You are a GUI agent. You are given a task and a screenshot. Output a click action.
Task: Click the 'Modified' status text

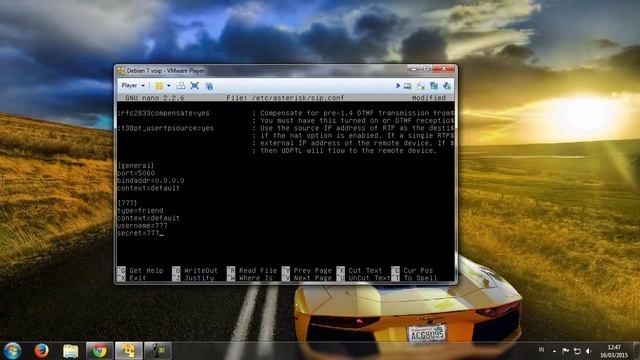click(429, 98)
